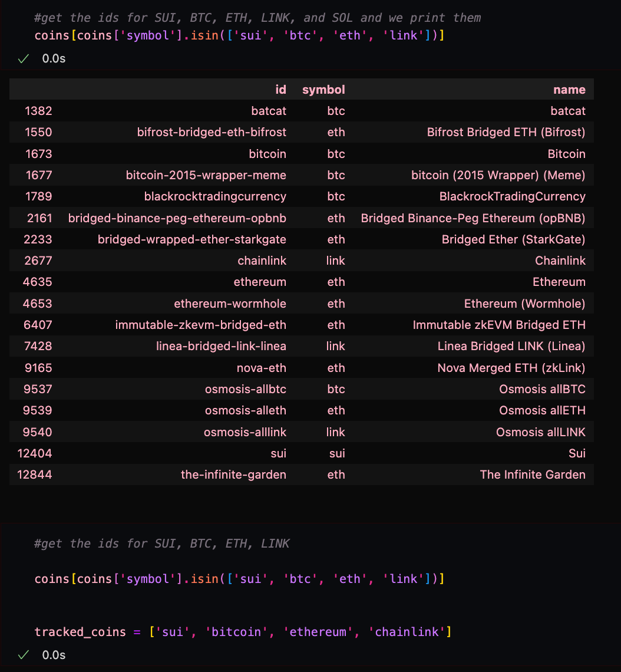Click 'immutable-zkevm-bridged-eth' id cell
Image resolution: width=621 pixels, height=672 pixels.
tap(200, 325)
